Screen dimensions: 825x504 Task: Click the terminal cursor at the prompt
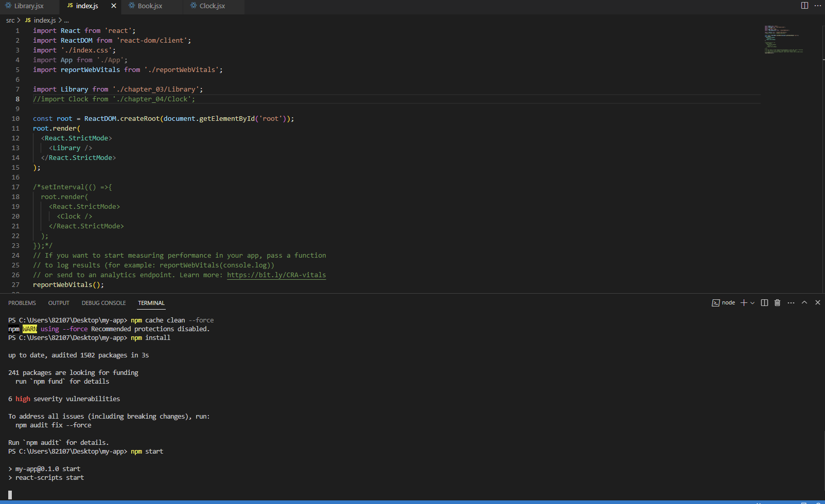point(10,495)
